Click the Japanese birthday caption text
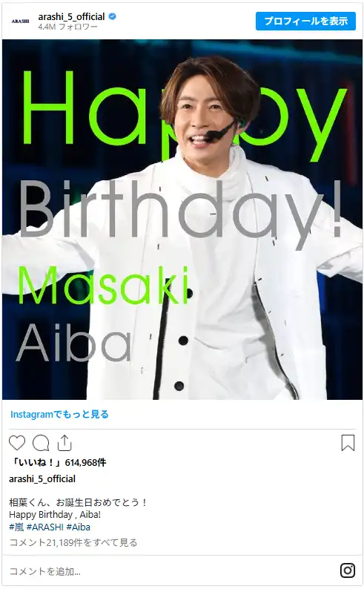The width and height of the screenshot is (364, 589). click(x=78, y=502)
